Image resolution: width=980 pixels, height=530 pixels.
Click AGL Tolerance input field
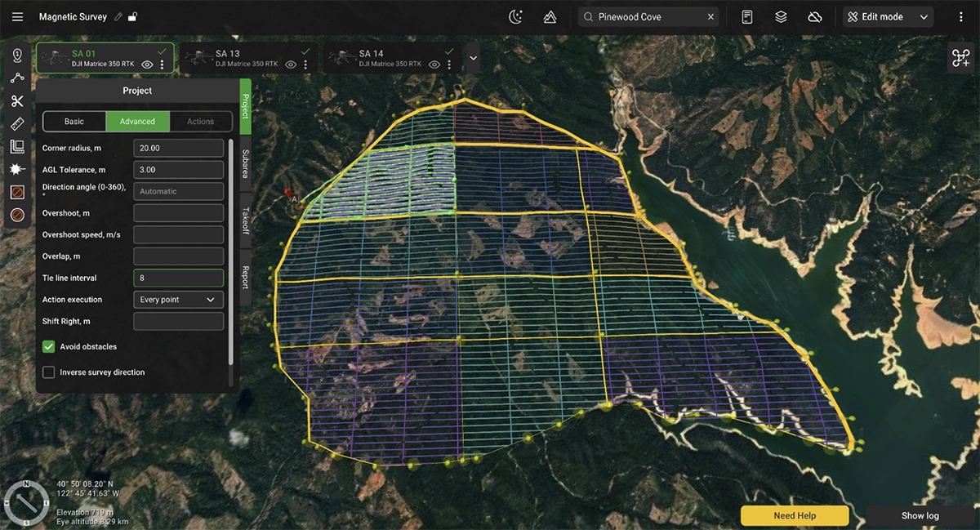178,170
